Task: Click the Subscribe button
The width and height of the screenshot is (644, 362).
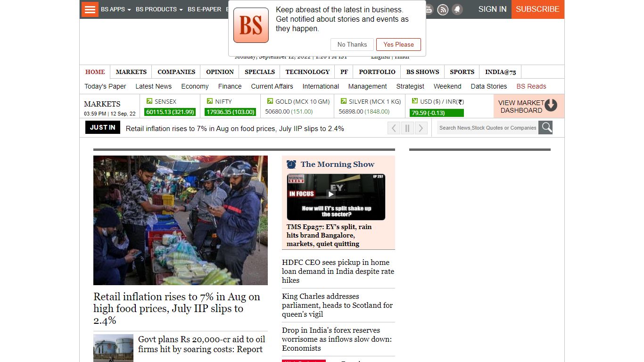Action: pos(537,9)
